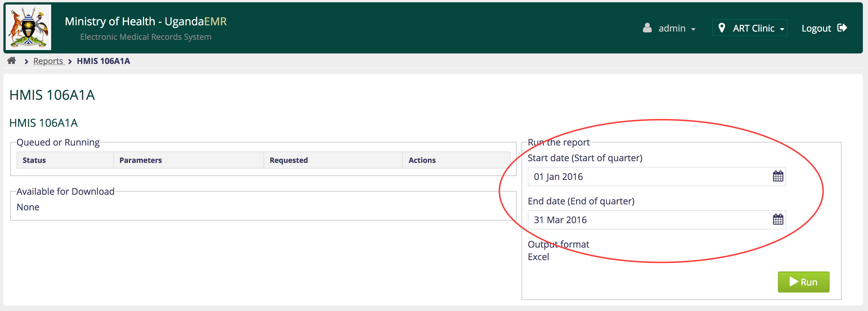Click the Ministry of Health UgandaEMR title
868x311 pixels.
[146, 22]
